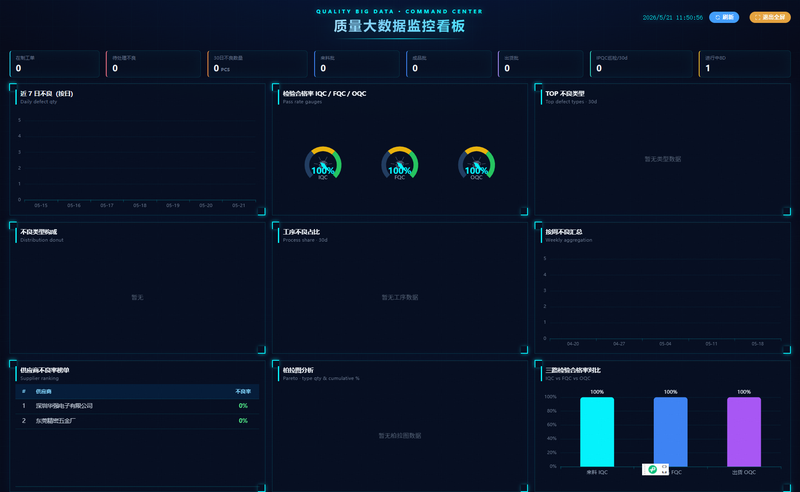Screen dimensions: 800x492
Task: Open the 进行中8D KPI card showing 1
Action: (x=744, y=64)
